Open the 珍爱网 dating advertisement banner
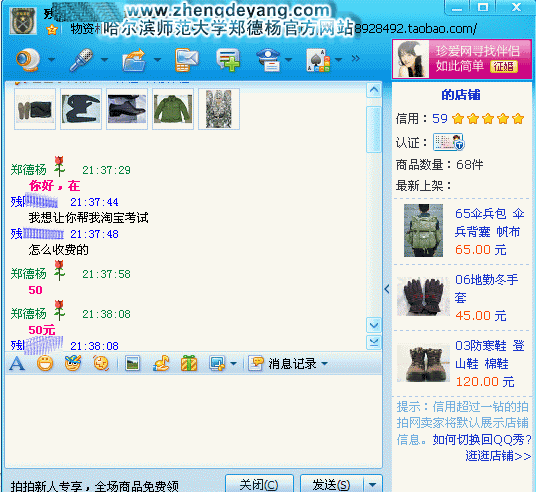 click(x=462, y=59)
